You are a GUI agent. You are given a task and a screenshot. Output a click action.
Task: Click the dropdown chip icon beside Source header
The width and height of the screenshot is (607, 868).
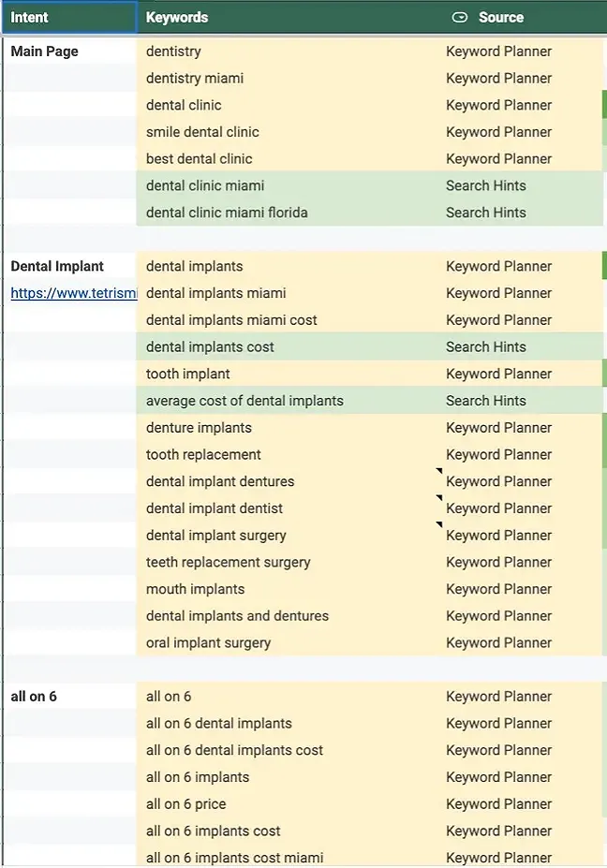[x=459, y=17]
